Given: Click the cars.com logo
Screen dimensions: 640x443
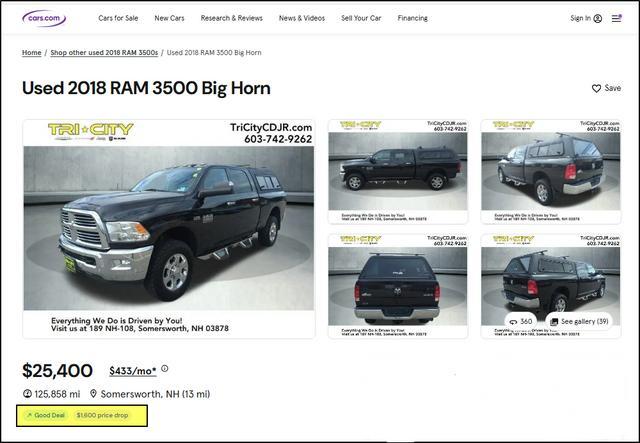Looking at the screenshot, I should tap(44, 18).
